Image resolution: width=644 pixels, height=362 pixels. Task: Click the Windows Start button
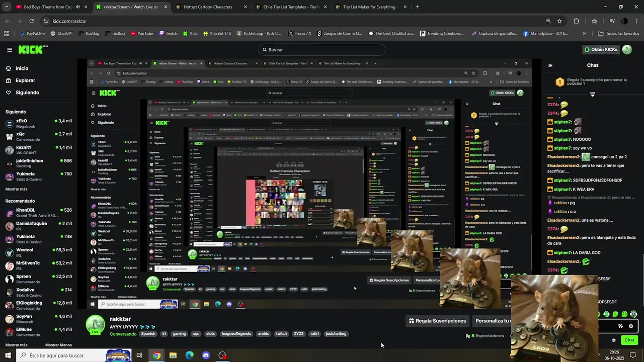coord(8,355)
